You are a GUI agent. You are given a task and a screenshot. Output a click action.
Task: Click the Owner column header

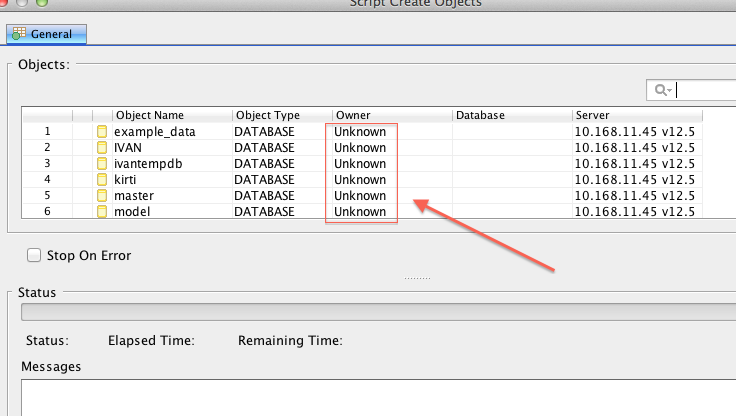point(390,115)
